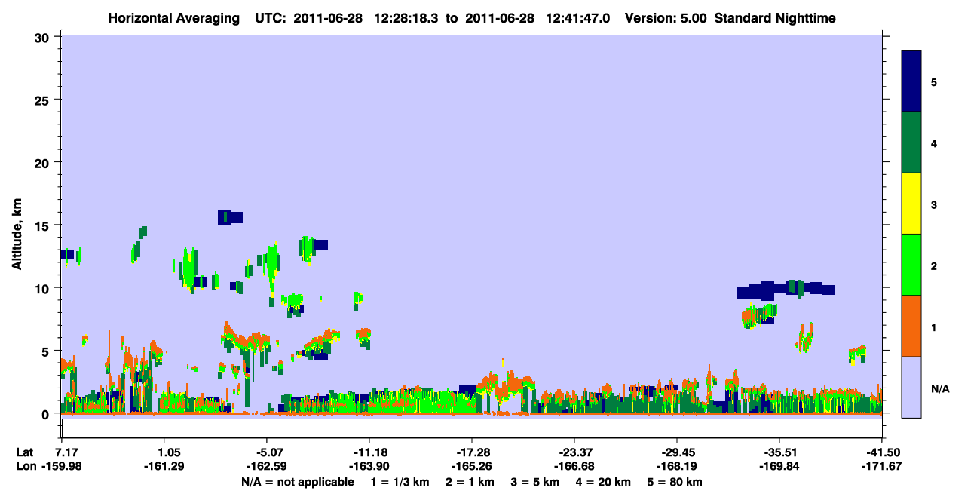Screen dimensions: 980x503
Task: Click the dark blue layer near 15 km altitude
Action: pos(230,217)
